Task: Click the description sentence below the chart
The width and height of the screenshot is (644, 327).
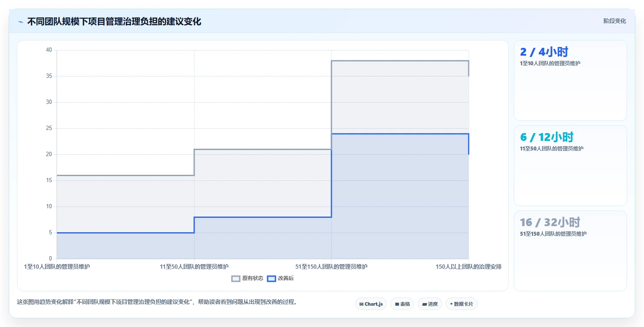Action: tap(158, 302)
